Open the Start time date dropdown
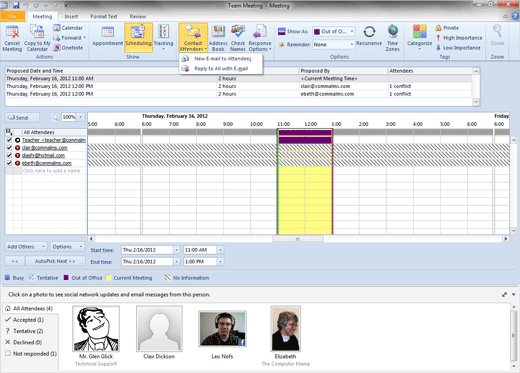The width and height of the screenshot is (520, 373). click(177, 250)
